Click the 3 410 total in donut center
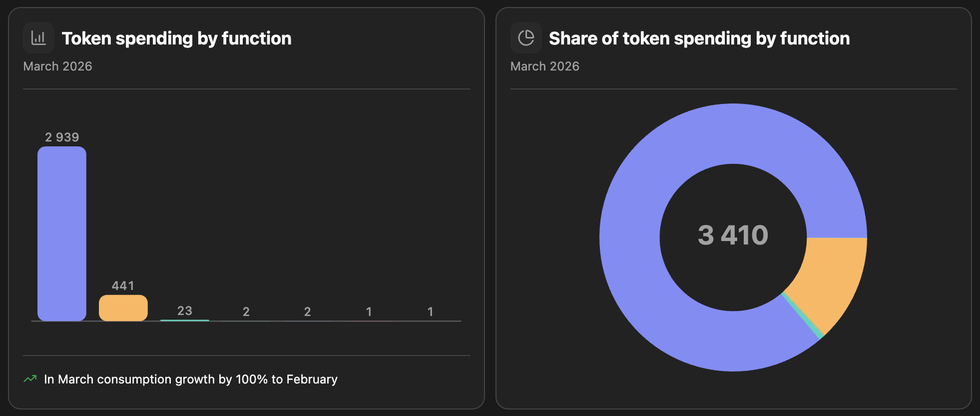This screenshot has width=980, height=416. point(733,235)
